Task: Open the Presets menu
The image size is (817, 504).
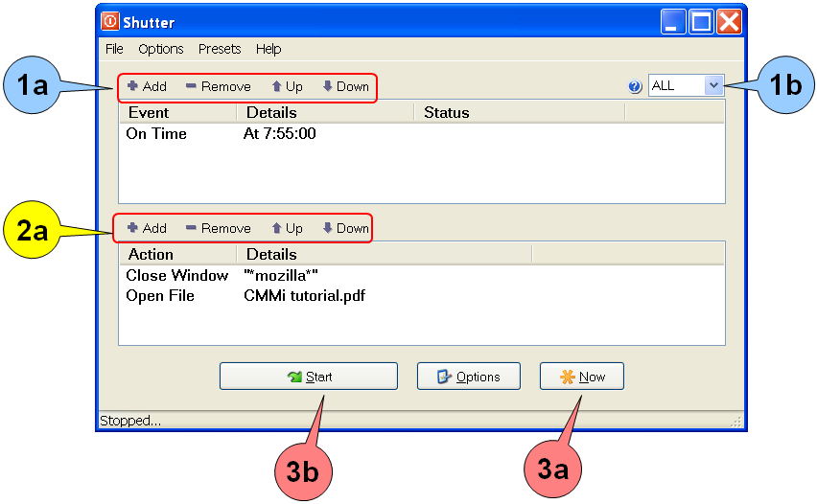Action: coord(220,49)
